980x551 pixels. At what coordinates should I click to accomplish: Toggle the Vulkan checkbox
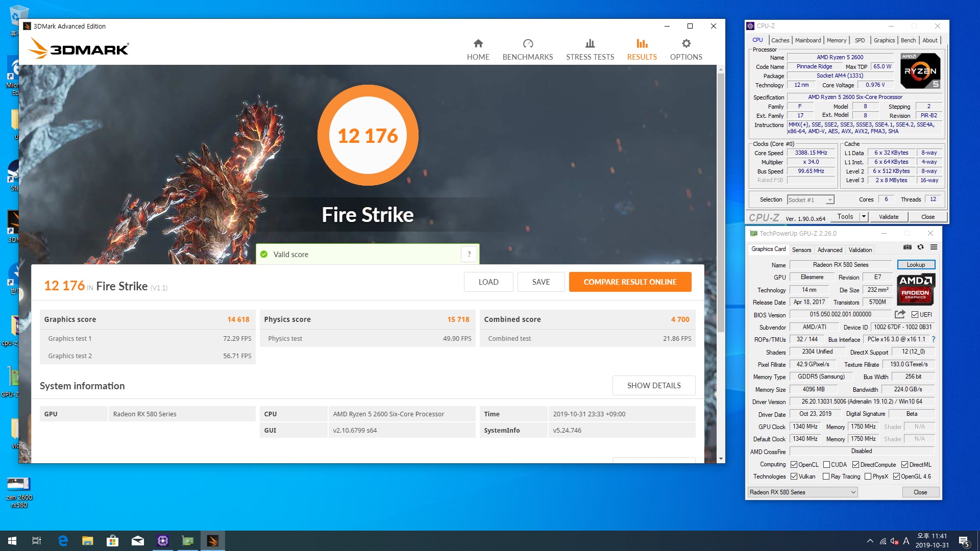tap(794, 477)
